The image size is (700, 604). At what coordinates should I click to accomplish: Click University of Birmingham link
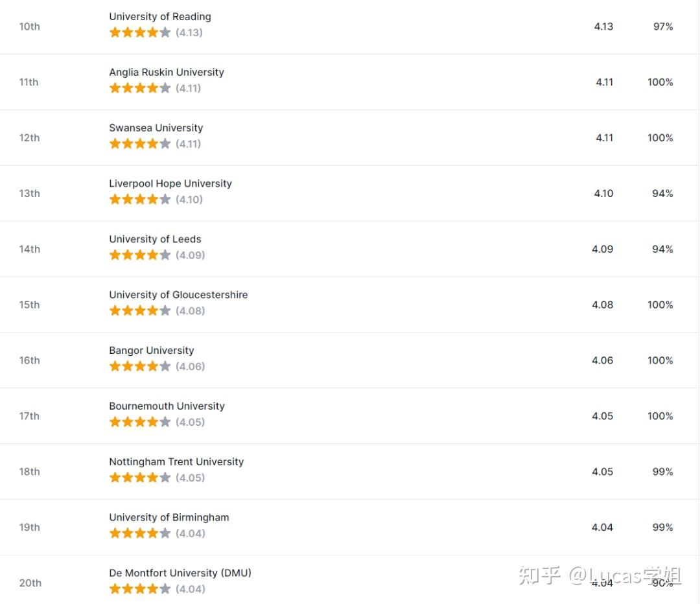(169, 518)
